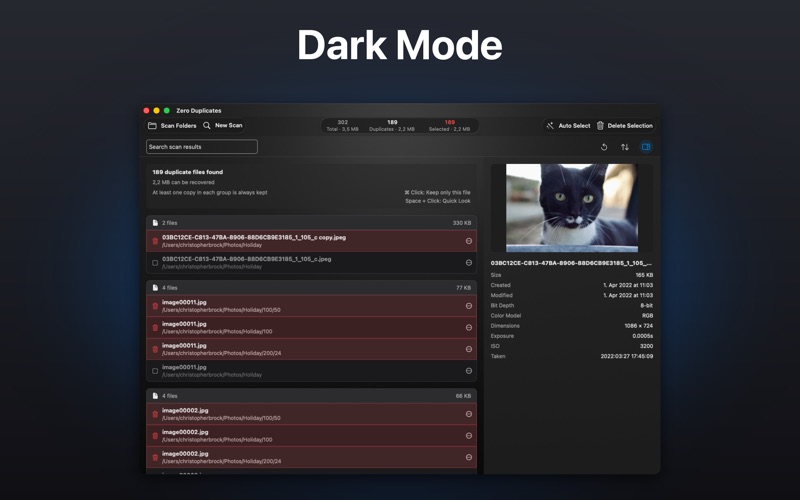Click the cat photo preview thumbnail
This screenshot has height=500, width=800.
(x=571, y=208)
